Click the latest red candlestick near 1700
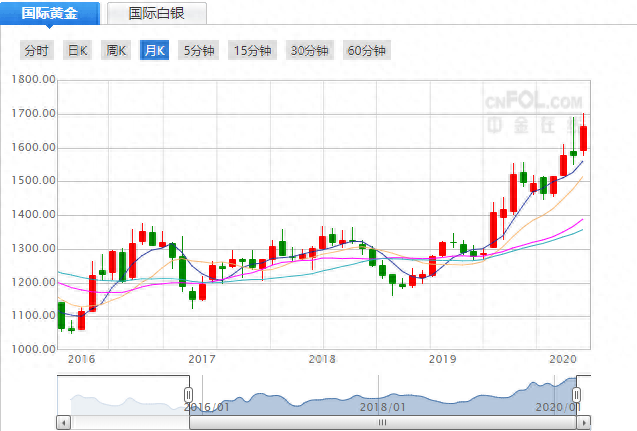The image size is (637, 431). [x=583, y=139]
